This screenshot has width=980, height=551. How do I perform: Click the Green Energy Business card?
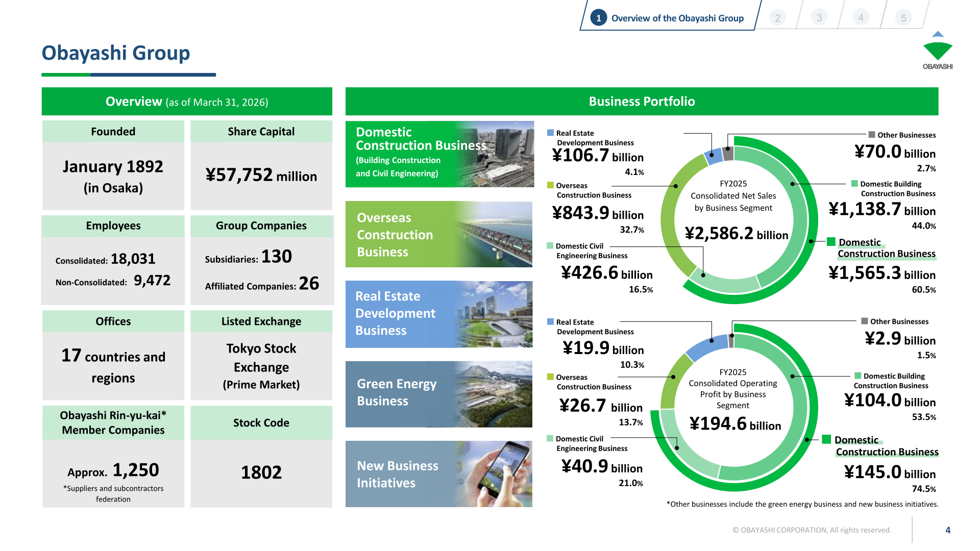(x=439, y=394)
